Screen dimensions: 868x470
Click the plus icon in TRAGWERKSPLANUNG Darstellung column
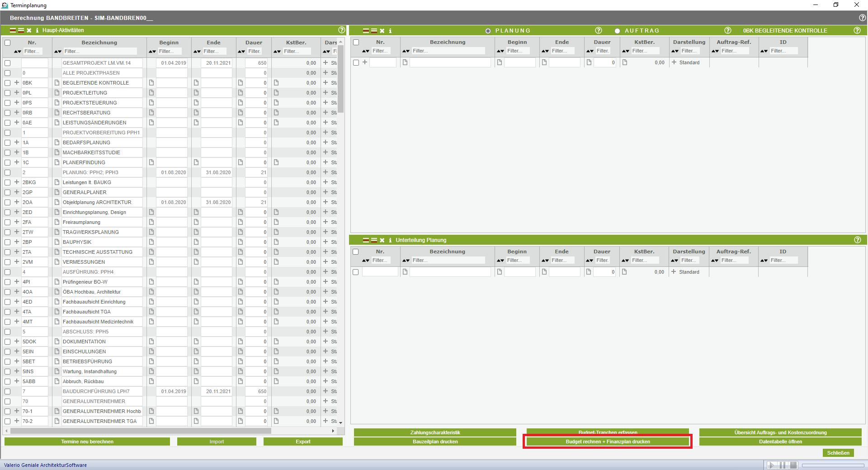tap(325, 232)
